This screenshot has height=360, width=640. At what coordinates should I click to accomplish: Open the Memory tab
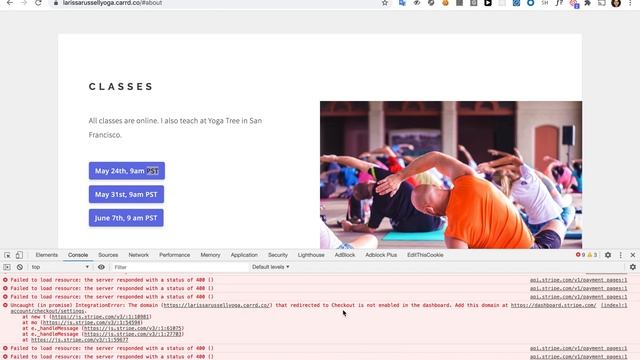tap(210, 255)
